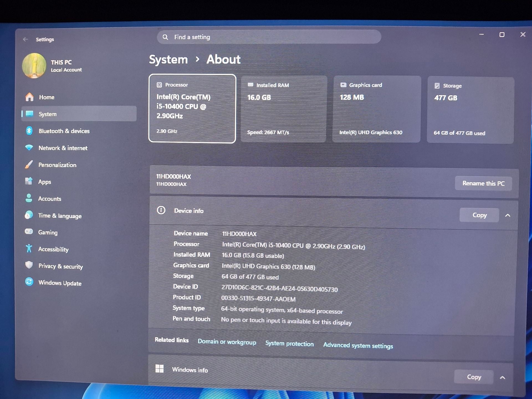Collapse the Windows info section chevron
This screenshot has width=532, height=399.
point(503,377)
